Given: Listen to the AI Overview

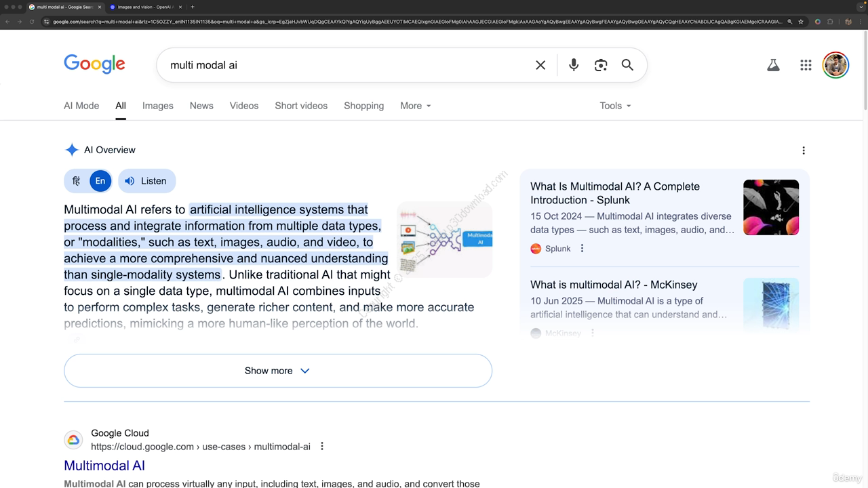Looking at the screenshot, I should (x=146, y=181).
